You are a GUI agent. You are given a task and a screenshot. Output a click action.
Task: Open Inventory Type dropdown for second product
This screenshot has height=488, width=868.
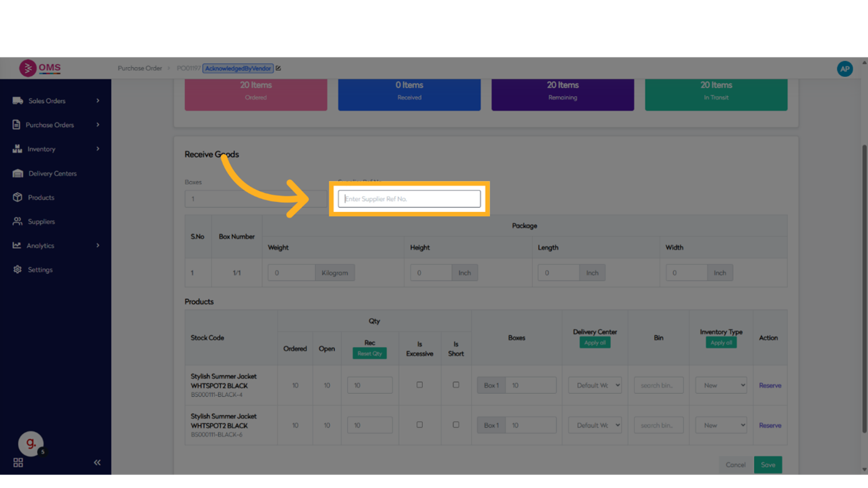click(x=721, y=425)
